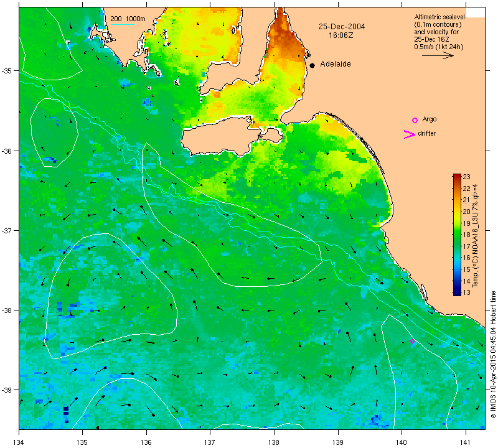Click the colorbar Temp. (°C) NOAA16 title
This screenshot has width=498, height=448.
click(475, 236)
